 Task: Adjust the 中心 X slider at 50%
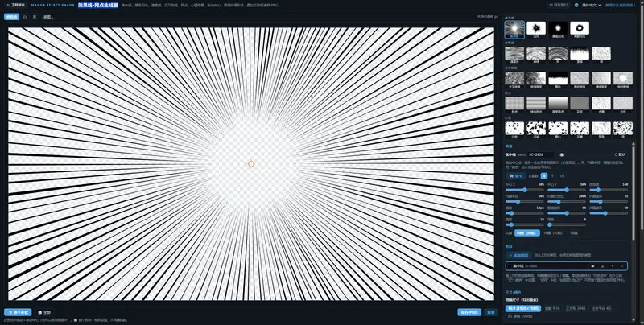click(525, 190)
